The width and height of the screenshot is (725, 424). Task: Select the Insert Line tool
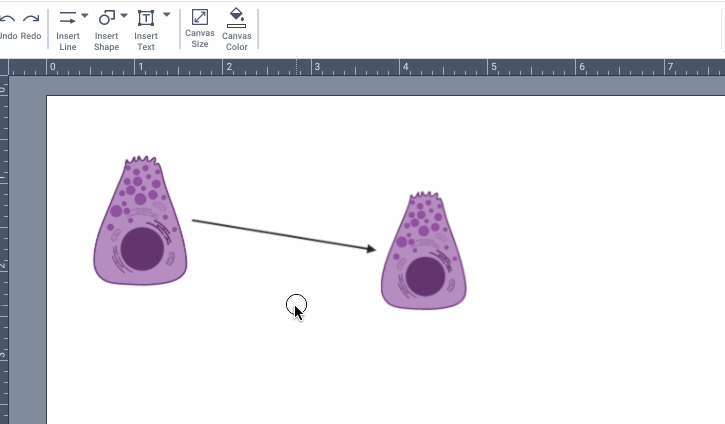68,18
